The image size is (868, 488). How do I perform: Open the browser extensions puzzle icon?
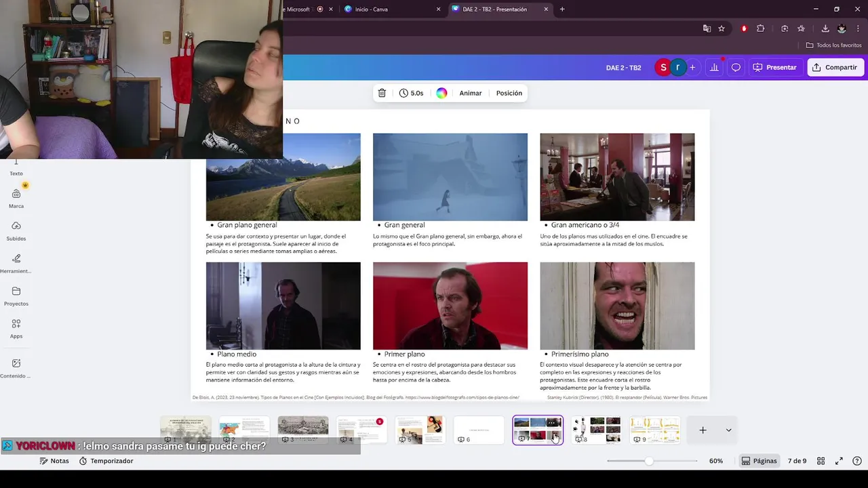point(760,28)
